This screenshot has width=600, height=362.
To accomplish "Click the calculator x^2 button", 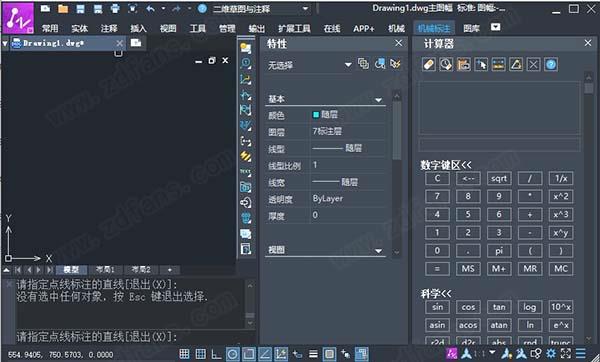I will pos(561,196).
